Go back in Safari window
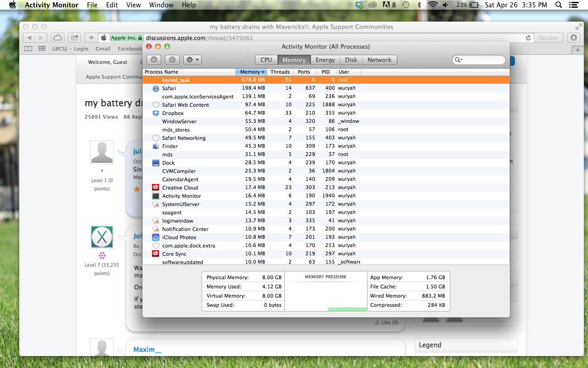588x368 pixels. click(29, 38)
